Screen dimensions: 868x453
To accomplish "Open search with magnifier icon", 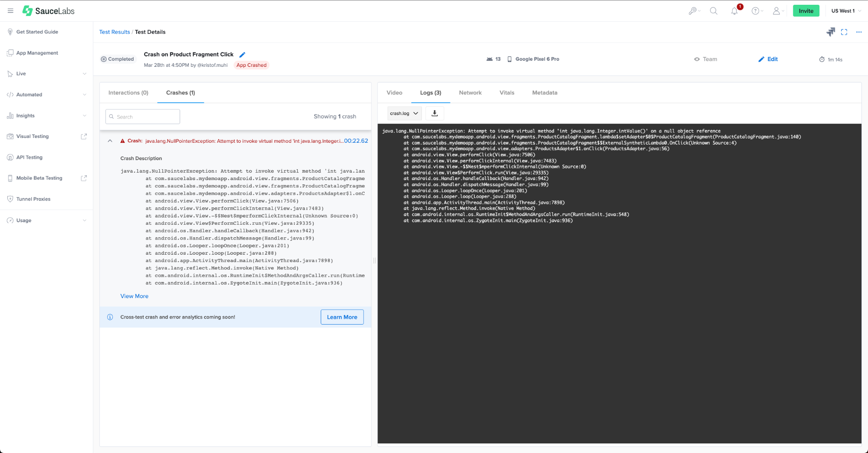I will tap(713, 11).
